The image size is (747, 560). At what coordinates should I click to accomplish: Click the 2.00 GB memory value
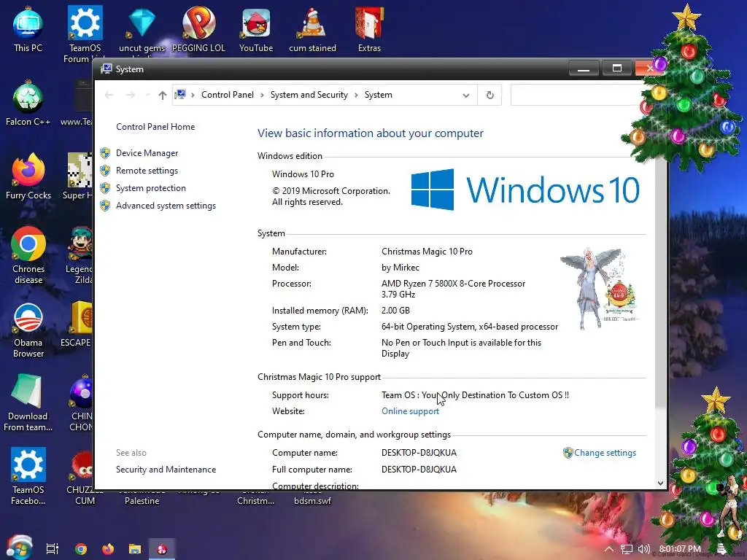pyautogui.click(x=395, y=311)
